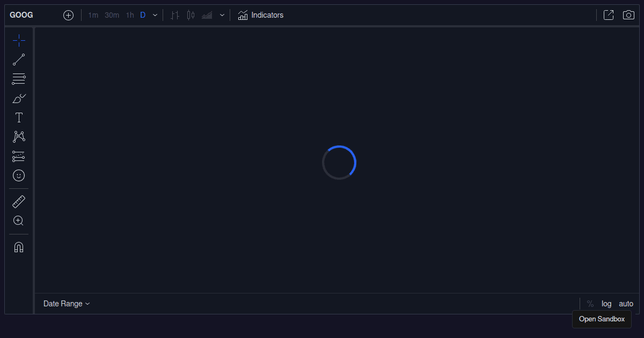Enable auto-scaling of the chart
Image resolution: width=644 pixels, height=338 pixels.
point(626,304)
